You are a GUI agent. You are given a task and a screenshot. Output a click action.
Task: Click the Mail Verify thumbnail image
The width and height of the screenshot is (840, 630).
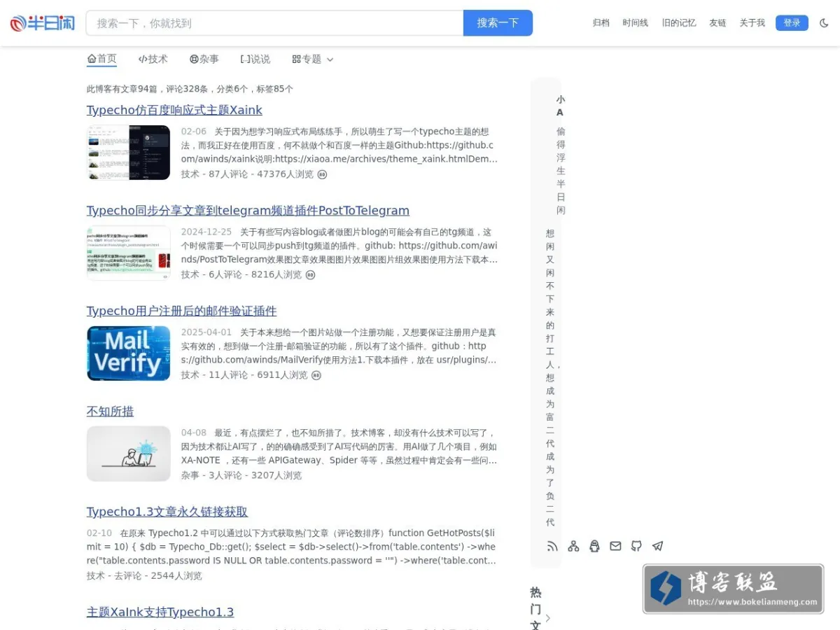[x=129, y=353]
